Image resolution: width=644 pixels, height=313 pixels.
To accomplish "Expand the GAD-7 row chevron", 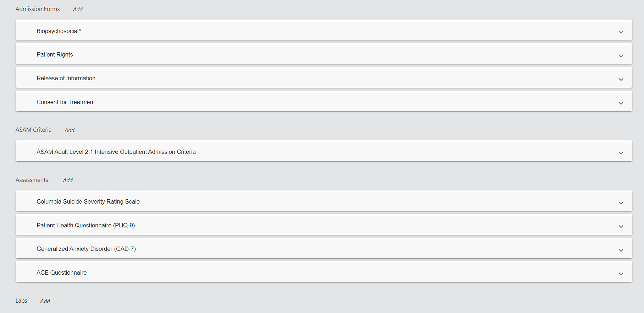I will (x=621, y=250).
